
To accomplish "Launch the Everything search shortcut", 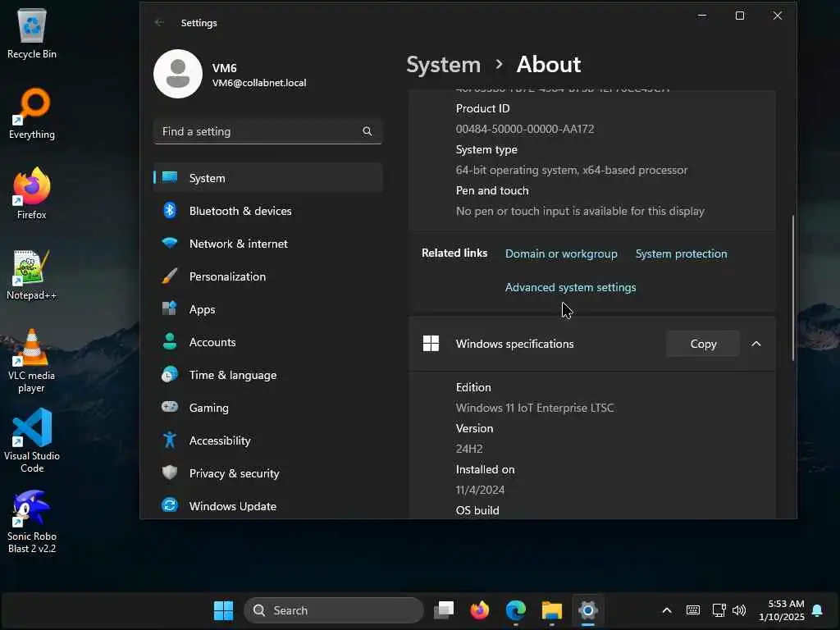I will coord(32,113).
